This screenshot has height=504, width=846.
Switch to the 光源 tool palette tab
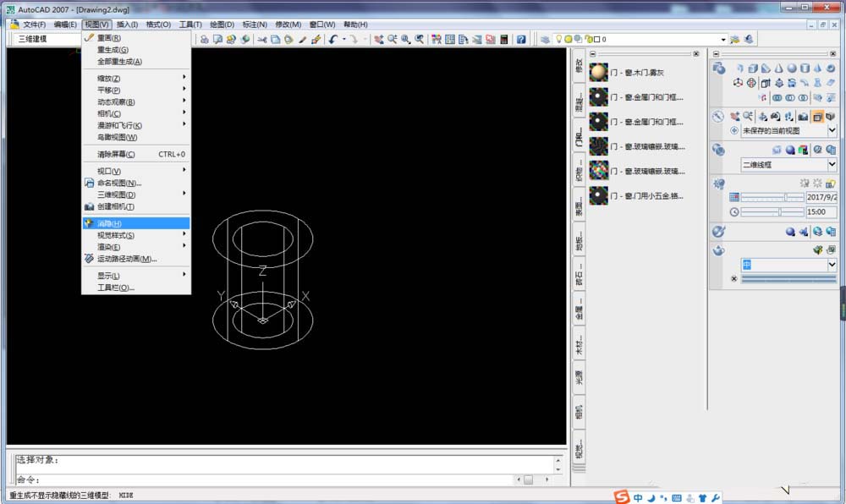click(x=579, y=377)
